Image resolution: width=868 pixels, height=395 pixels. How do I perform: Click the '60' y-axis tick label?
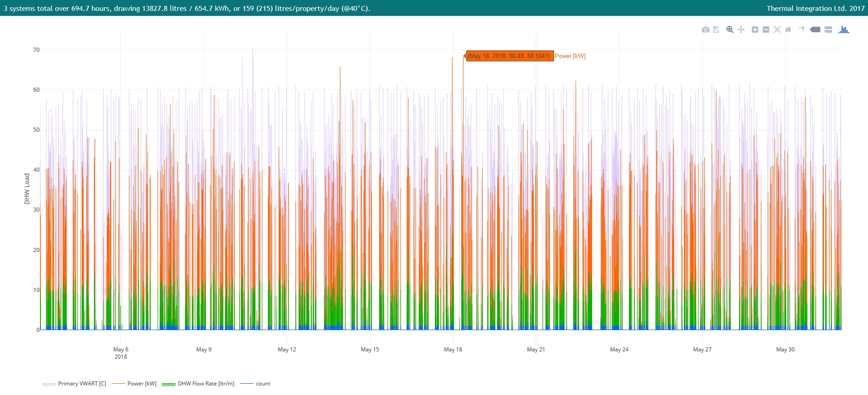[36, 90]
